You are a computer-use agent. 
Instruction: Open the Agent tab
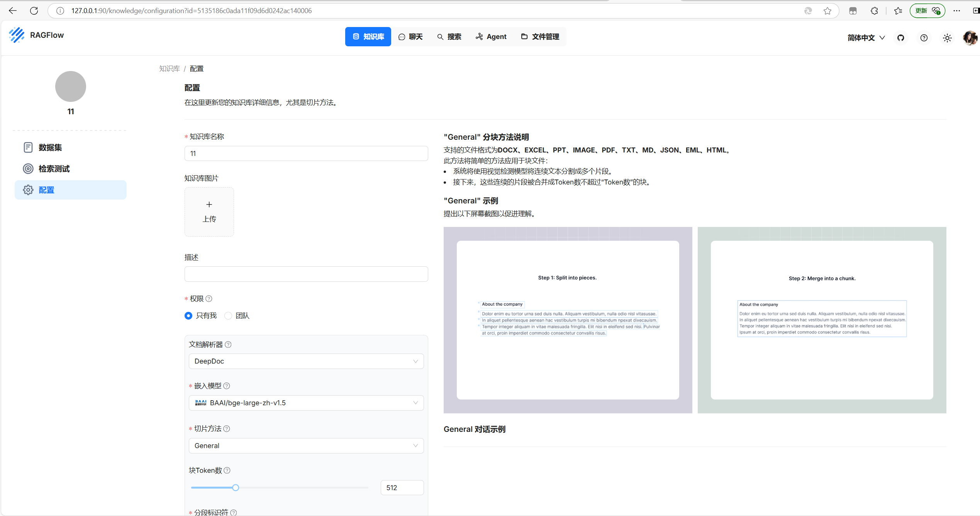pyautogui.click(x=491, y=37)
